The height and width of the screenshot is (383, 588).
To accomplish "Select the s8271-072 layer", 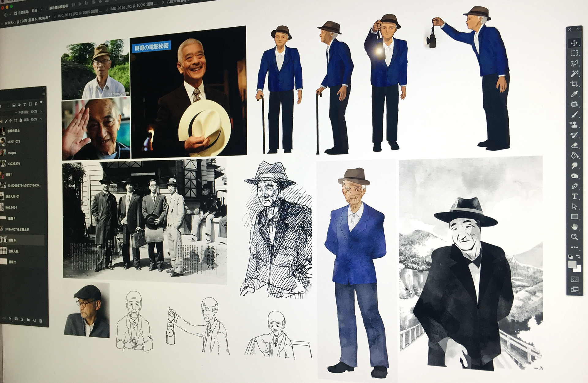I will (22, 142).
